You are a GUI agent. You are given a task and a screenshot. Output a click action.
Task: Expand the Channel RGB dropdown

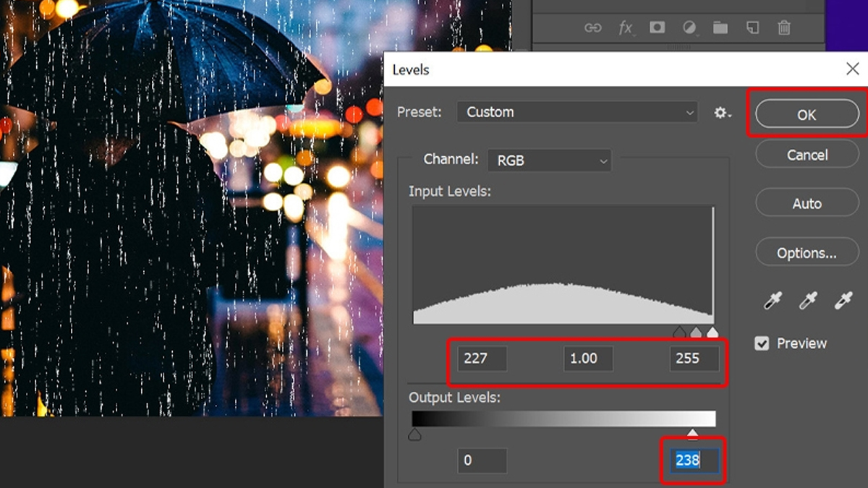tap(549, 161)
